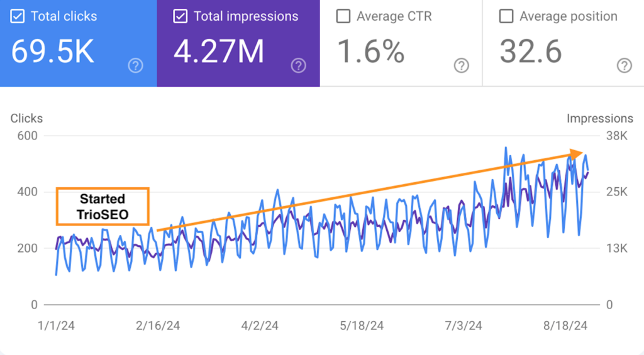
Task: Click the 1/1/24 date label
Action: pyautogui.click(x=56, y=325)
